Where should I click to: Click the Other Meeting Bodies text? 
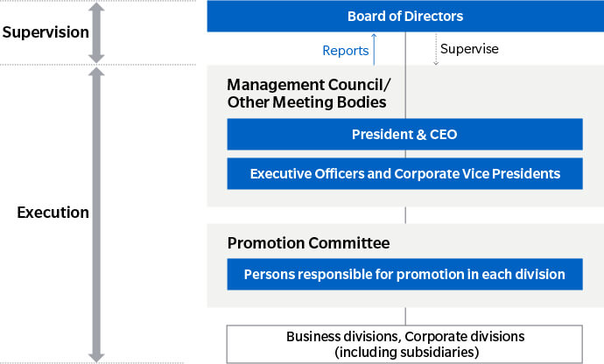[306, 102]
